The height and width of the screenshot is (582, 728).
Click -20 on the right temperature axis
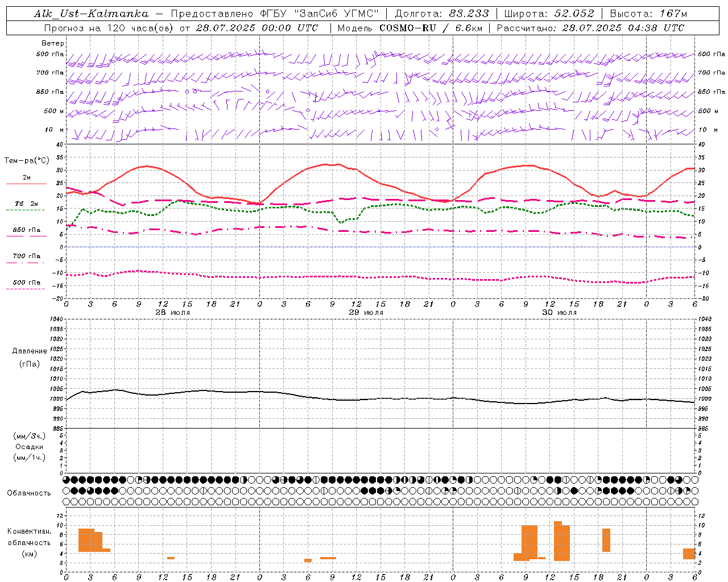(x=703, y=298)
